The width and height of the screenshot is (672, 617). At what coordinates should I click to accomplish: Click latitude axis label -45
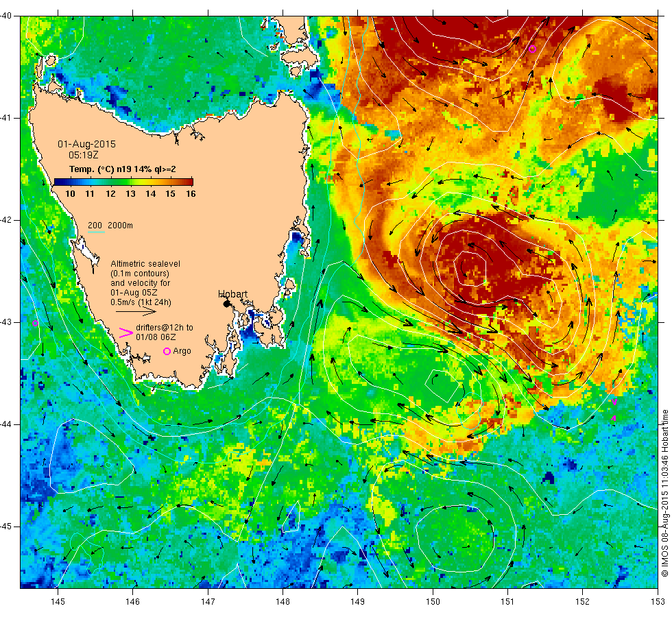pos(6,527)
